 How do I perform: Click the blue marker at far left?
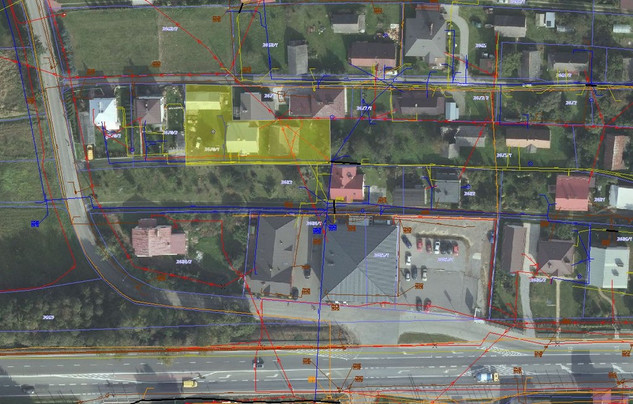35,224
